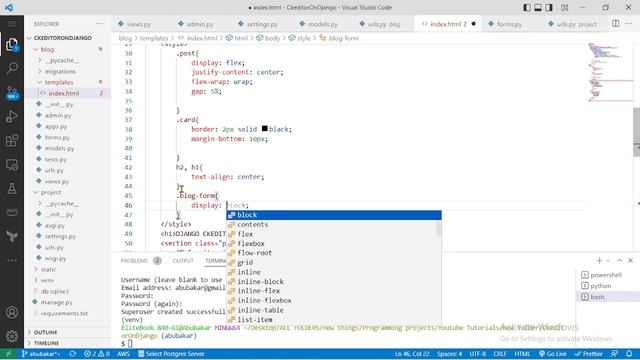Open the Search view in activity bar
640x360 pixels.
(x=12, y=68)
